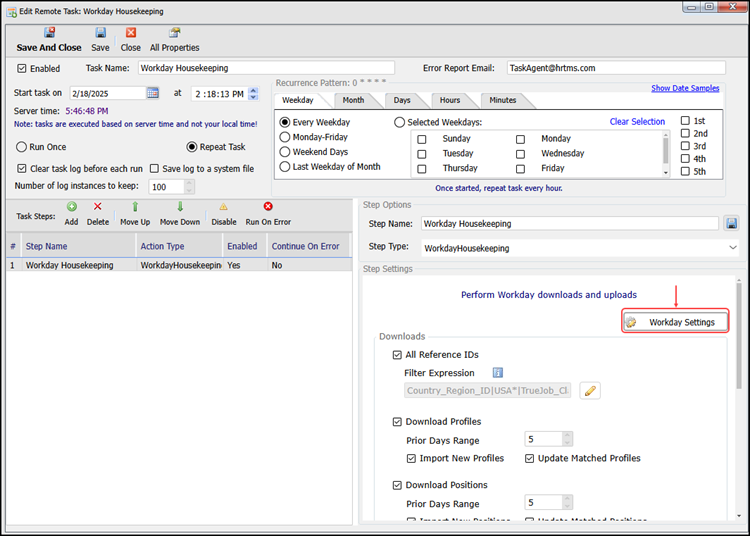Choose the Every Weekday radio option

(x=285, y=122)
